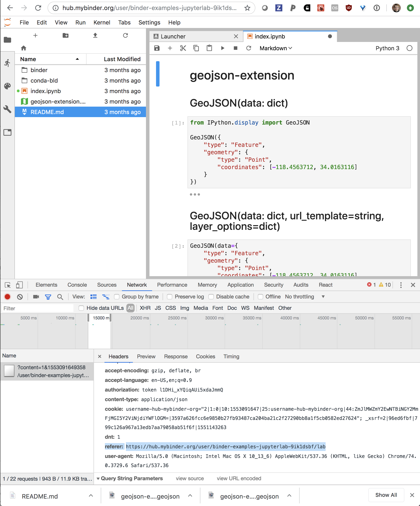The image size is (420, 506).
Task: Switch to the Console tab in DevTools
Action: pyautogui.click(x=77, y=285)
